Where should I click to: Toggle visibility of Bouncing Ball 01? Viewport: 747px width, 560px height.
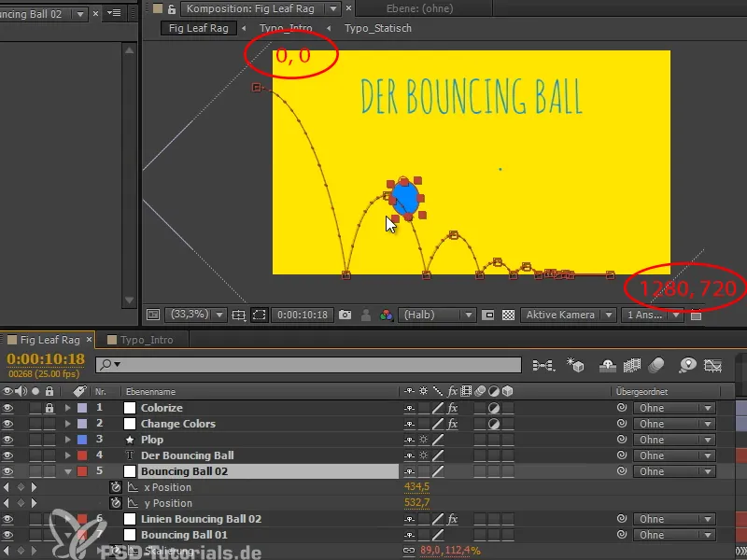(9, 534)
